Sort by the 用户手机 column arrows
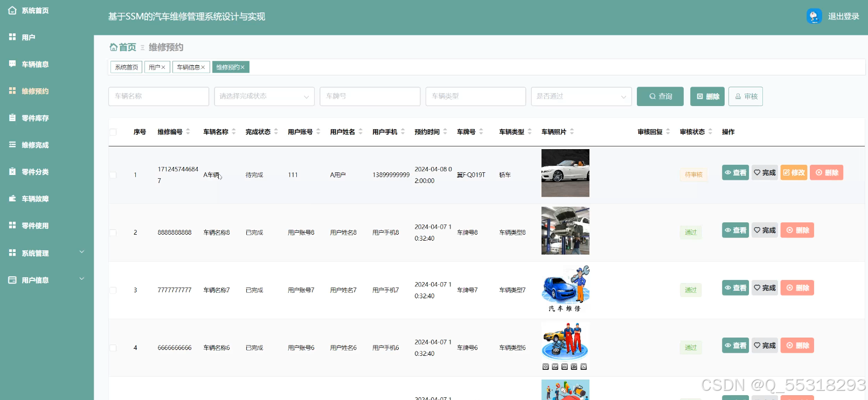Viewport: 868px width, 400px height. click(402, 131)
